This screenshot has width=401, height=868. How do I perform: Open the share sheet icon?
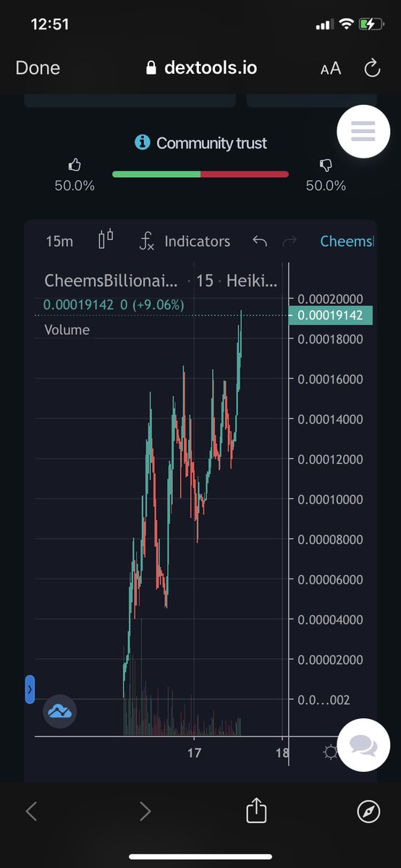coord(256,810)
